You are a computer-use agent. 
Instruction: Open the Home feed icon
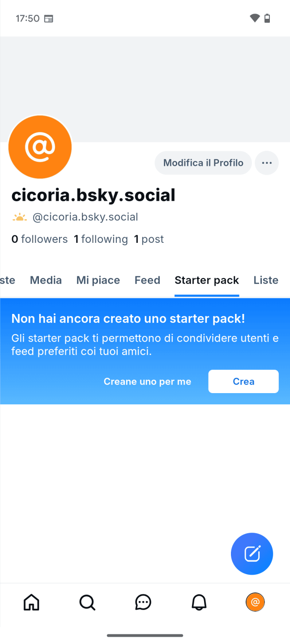(31, 602)
